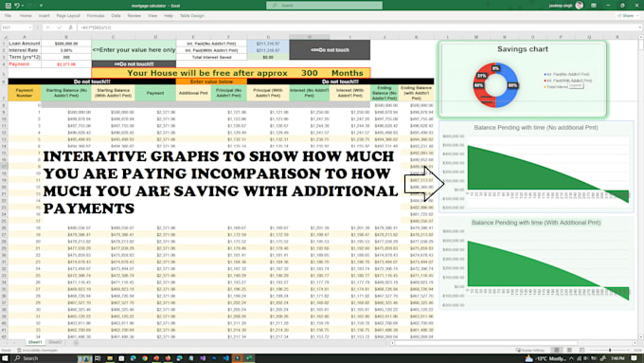Open Visual Studio Code from the taskbar

point(226,358)
